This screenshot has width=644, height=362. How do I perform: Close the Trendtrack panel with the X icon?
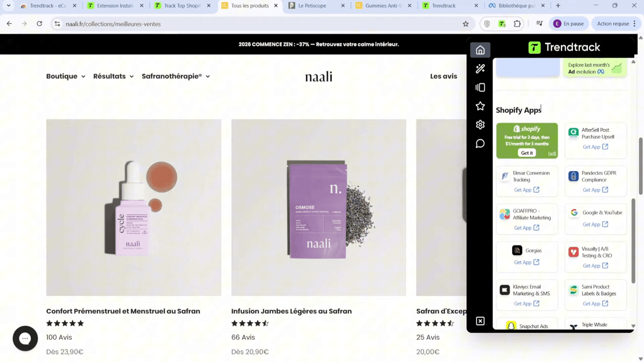480,321
